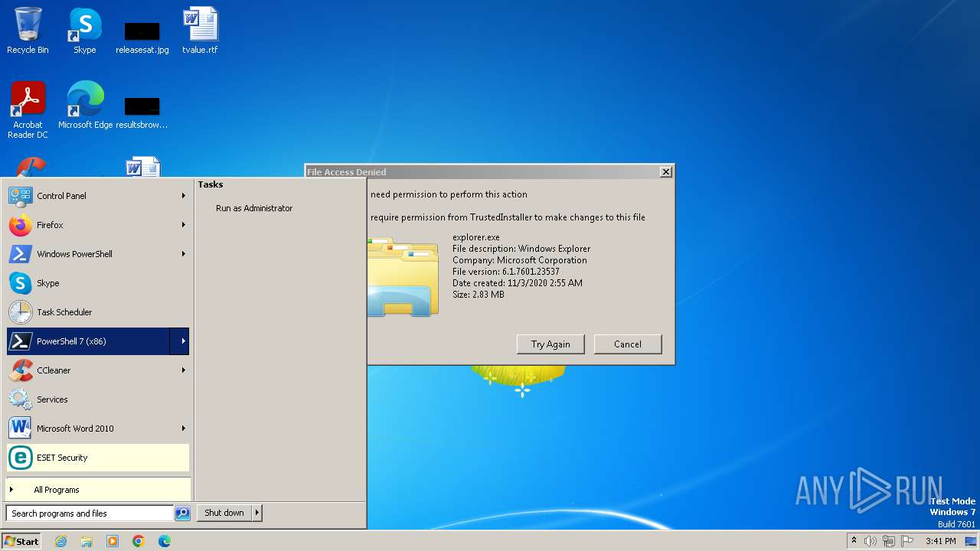
Task: Select the resultsbrow... desktop file
Action: click(142, 112)
